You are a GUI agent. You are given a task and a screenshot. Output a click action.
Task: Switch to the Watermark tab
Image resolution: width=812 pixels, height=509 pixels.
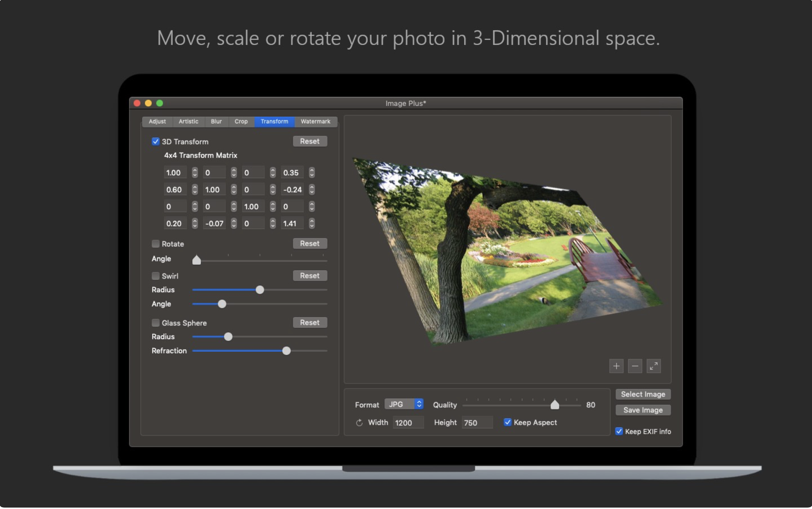tap(315, 122)
